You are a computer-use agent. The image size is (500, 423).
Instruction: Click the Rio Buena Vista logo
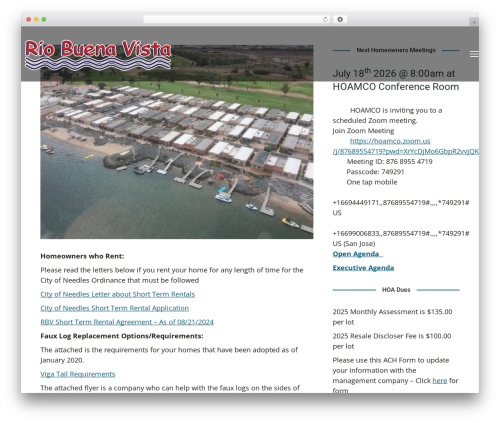coord(98,55)
